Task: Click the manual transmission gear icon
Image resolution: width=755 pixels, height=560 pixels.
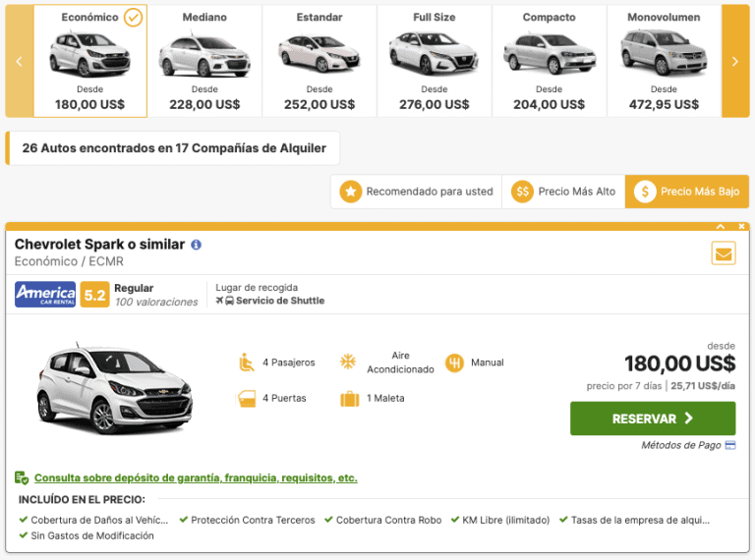Action: 454,363
